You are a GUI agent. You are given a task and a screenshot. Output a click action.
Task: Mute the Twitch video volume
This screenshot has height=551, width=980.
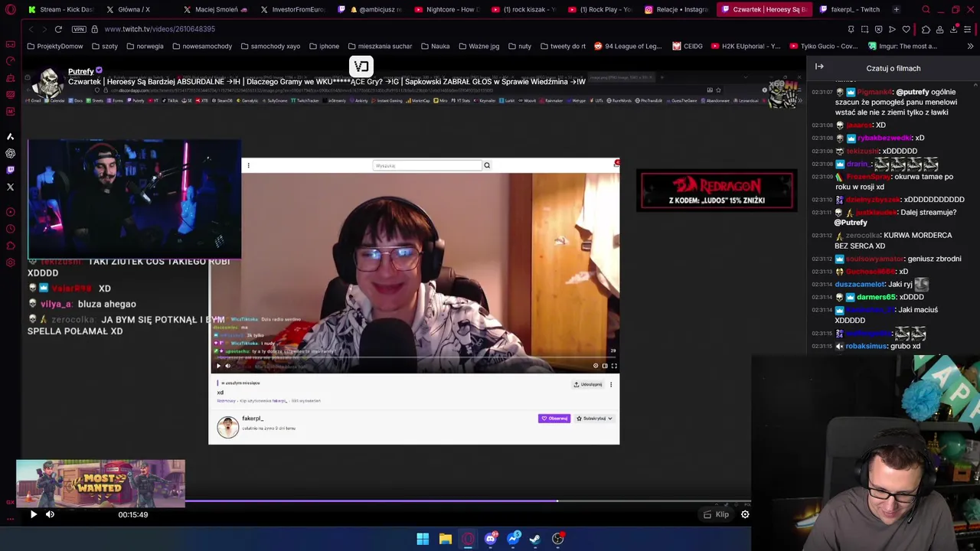(50, 514)
